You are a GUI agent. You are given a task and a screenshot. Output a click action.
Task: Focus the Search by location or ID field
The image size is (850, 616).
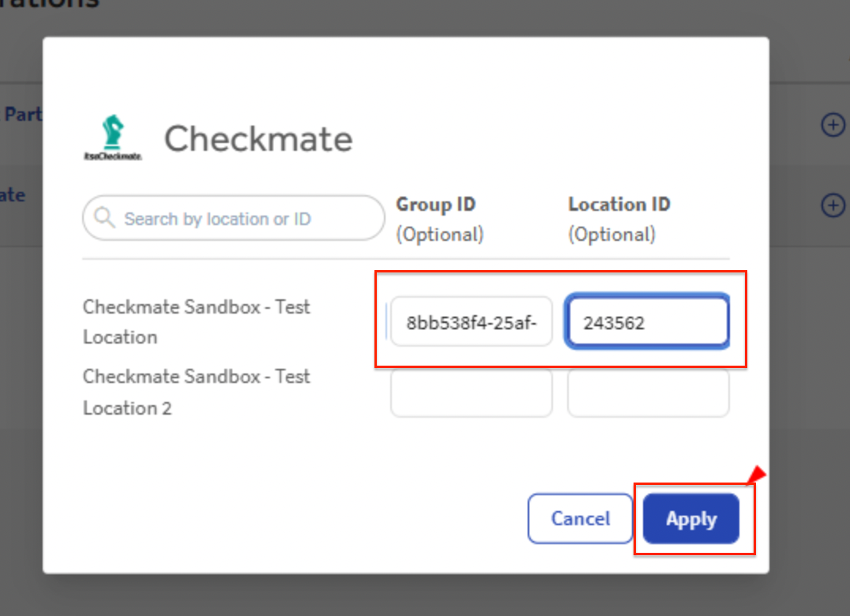[x=234, y=218]
